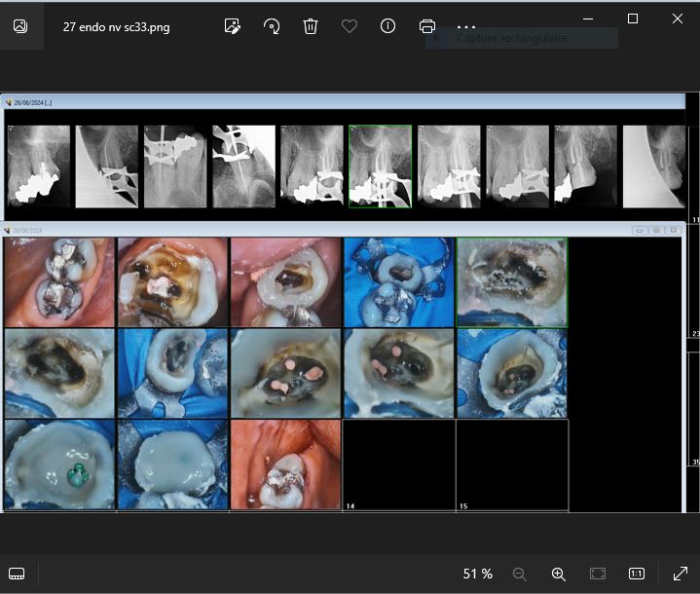Viewport: 700px width, 594px height.
Task: Minimize the Photos window
Action: [x=587, y=19]
